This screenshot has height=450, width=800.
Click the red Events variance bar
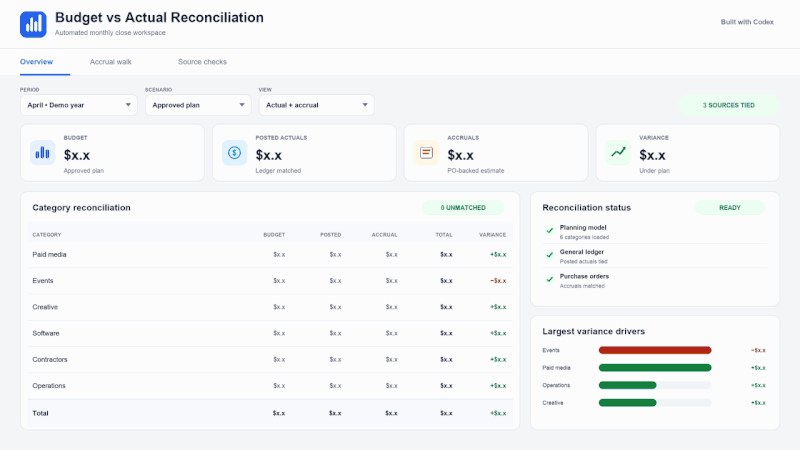pos(655,350)
